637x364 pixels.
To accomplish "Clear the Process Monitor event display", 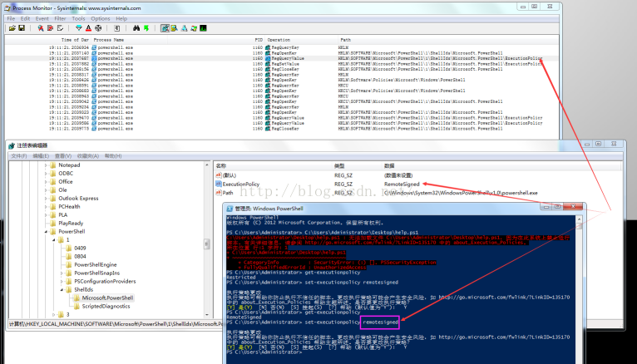I will [60, 28].
